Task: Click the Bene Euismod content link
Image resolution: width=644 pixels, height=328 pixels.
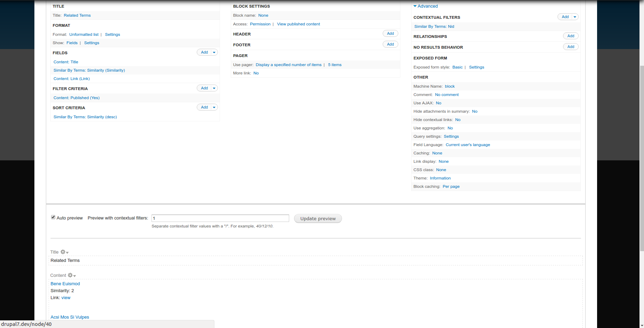Action: tap(65, 284)
